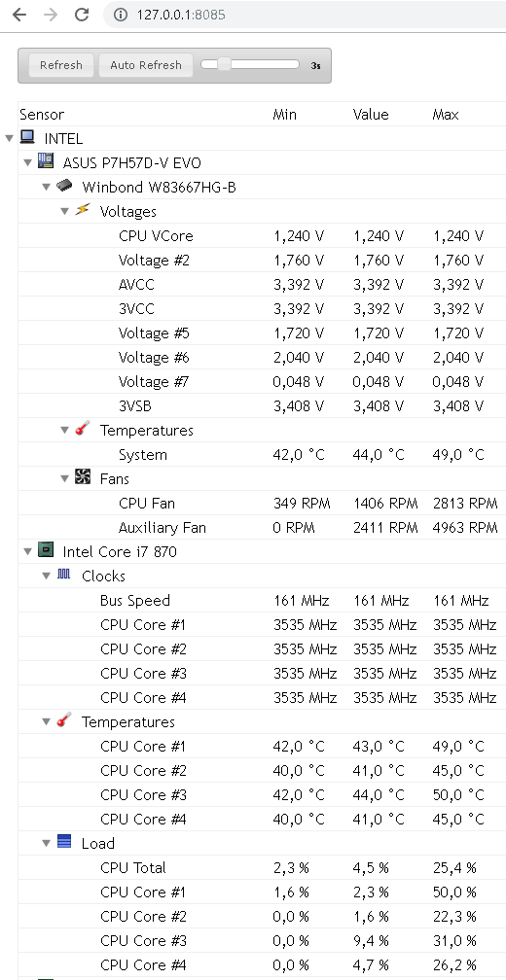Collapse the Load section arrow

47,843
